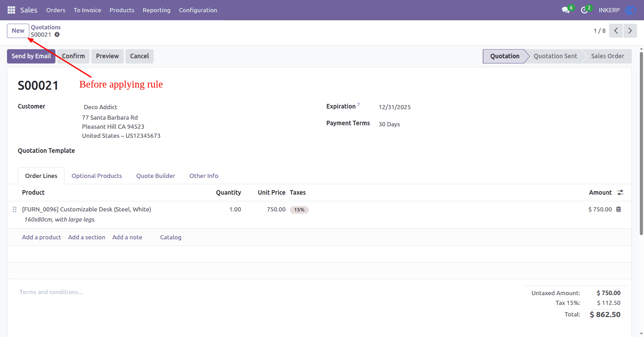The height and width of the screenshot is (337, 644).
Task: Click the Send by Email button
Action: click(x=31, y=56)
